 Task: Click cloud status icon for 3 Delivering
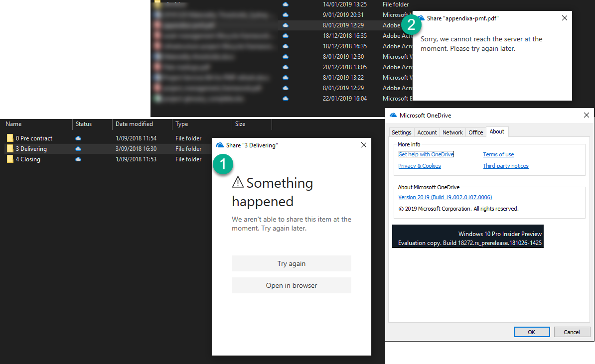tap(78, 149)
